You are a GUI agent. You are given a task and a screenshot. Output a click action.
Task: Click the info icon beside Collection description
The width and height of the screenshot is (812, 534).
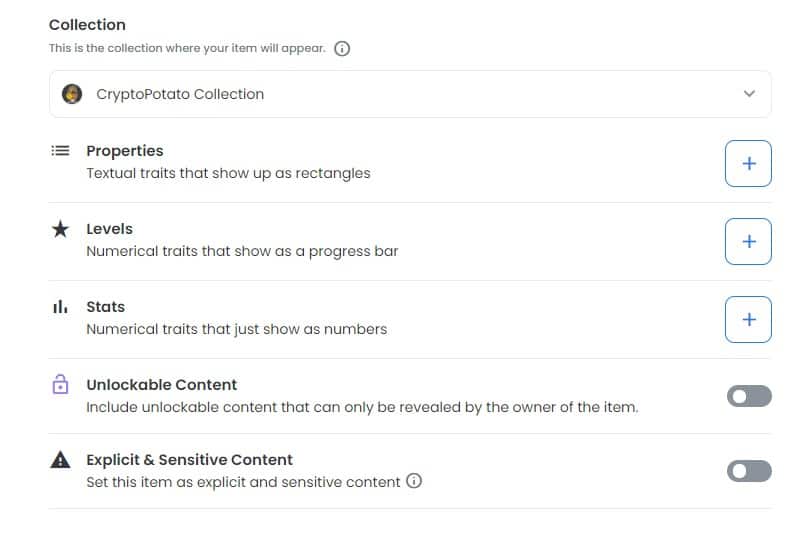(x=342, y=48)
